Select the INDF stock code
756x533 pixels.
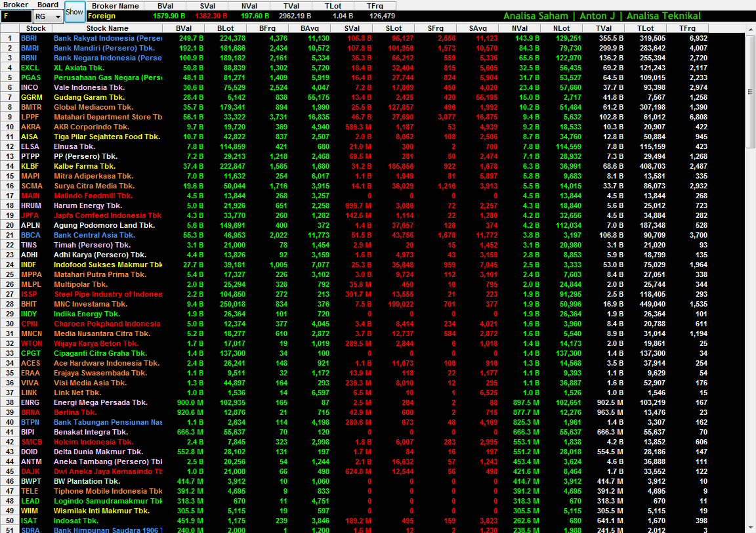point(28,265)
